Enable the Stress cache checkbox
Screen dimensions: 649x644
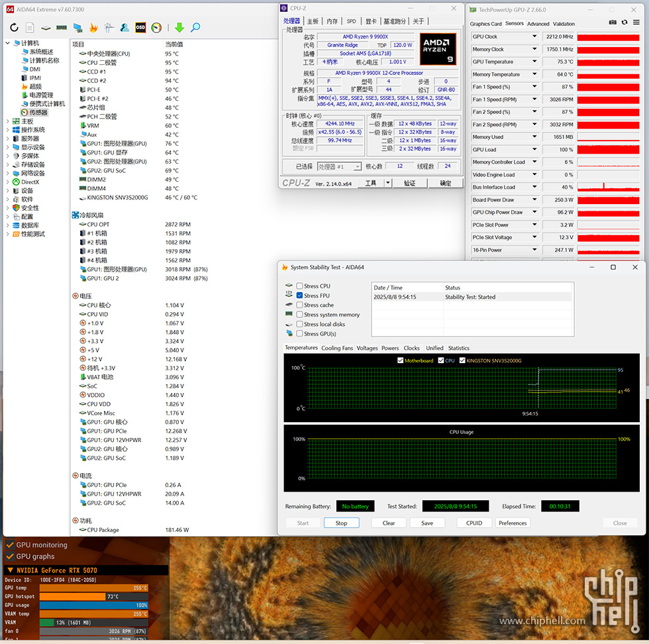pyautogui.click(x=299, y=305)
